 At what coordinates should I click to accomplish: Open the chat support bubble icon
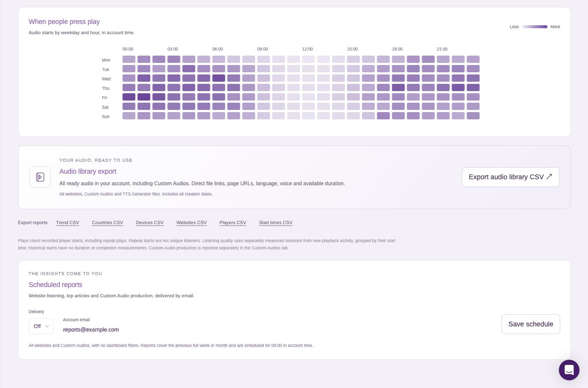click(569, 370)
